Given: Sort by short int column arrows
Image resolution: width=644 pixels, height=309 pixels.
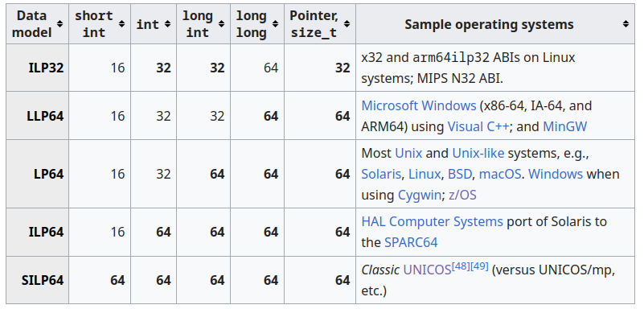Looking at the screenshot, I should pos(121,24).
